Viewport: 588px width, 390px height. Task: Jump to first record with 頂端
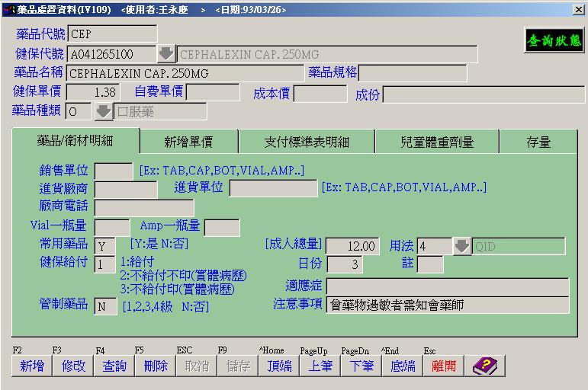pos(279,366)
